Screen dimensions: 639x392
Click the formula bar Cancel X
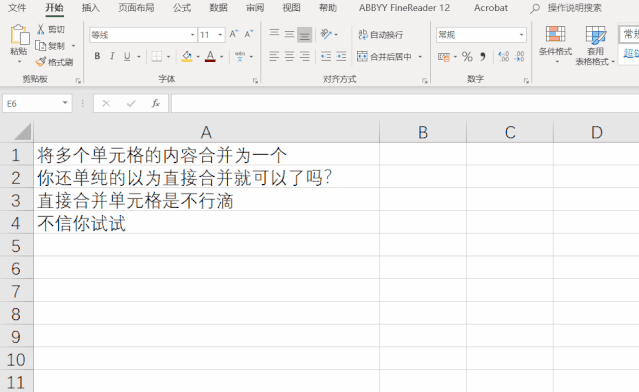(106, 103)
